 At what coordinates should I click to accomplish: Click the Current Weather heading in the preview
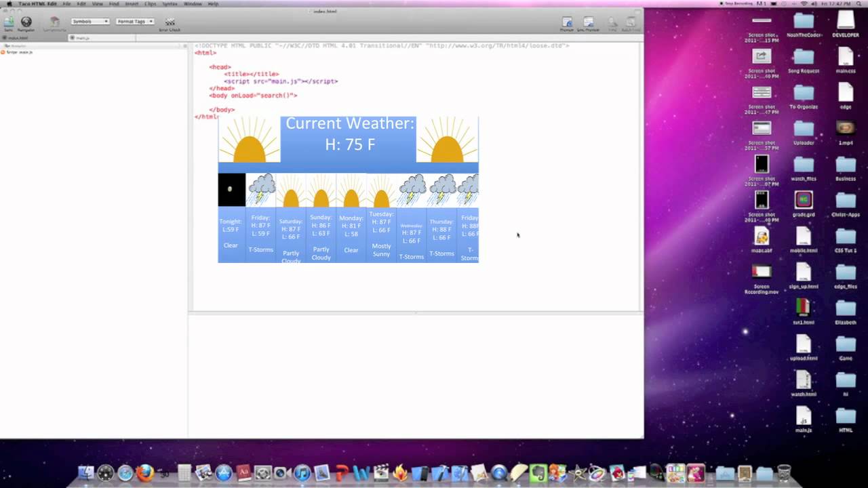coord(349,123)
